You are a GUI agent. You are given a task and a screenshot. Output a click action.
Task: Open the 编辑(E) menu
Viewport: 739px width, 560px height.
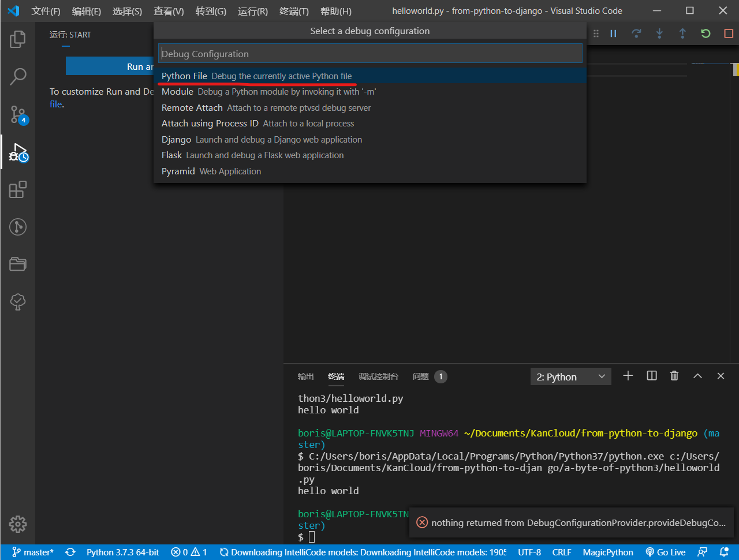[x=87, y=11]
